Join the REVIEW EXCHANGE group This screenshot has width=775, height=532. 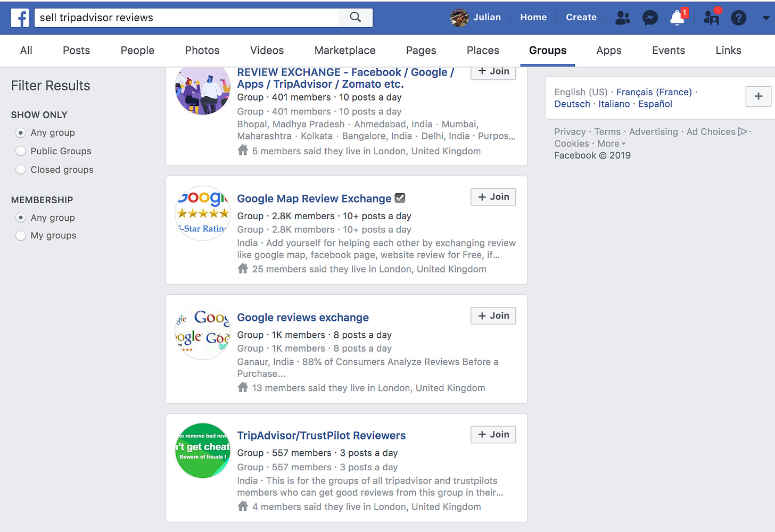tap(493, 73)
